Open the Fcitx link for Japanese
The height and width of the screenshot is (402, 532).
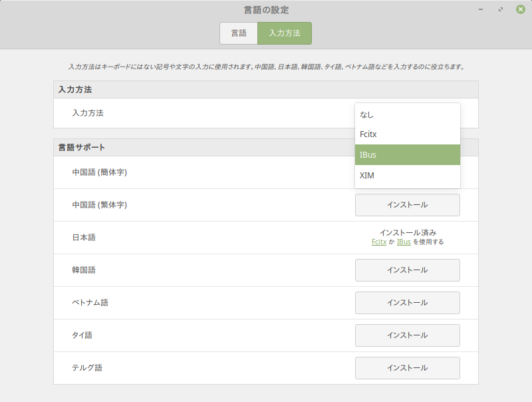pos(379,243)
